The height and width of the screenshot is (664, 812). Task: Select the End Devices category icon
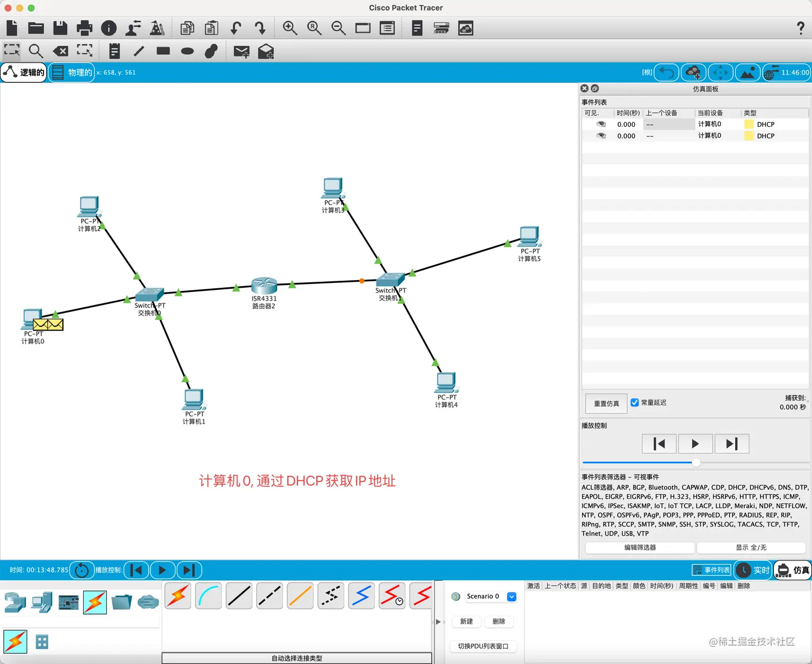click(42, 603)
